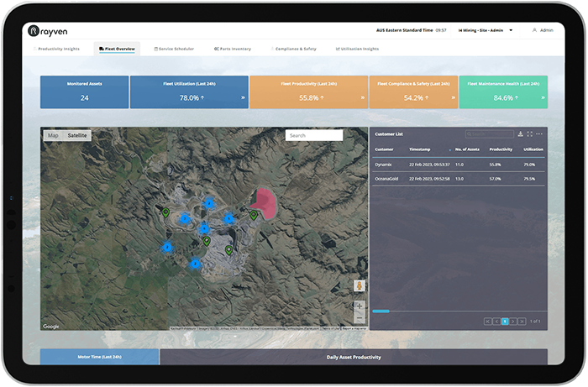The width and height of the screenshot is (588, 387).
Task: Click the Street View pegman icon
Action: point(360,286)
